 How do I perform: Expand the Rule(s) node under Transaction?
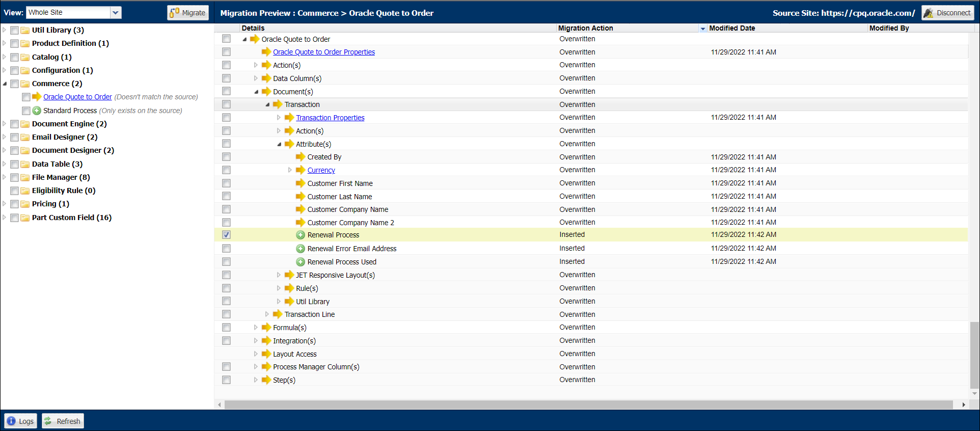coord(279,288)
